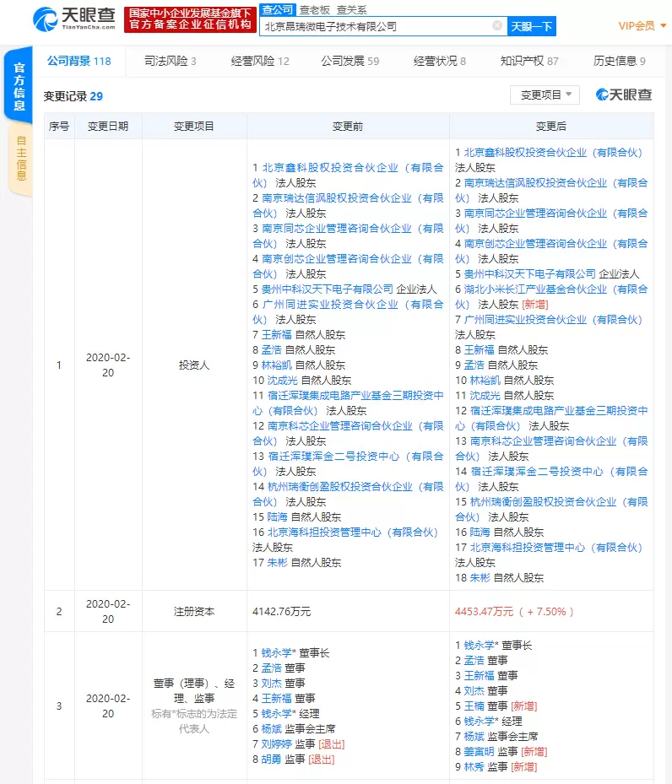Click 贵州中科汉天下电子有限公司 in 变更前 column
This screenshot has width=672, height=784.
point(328,289)
